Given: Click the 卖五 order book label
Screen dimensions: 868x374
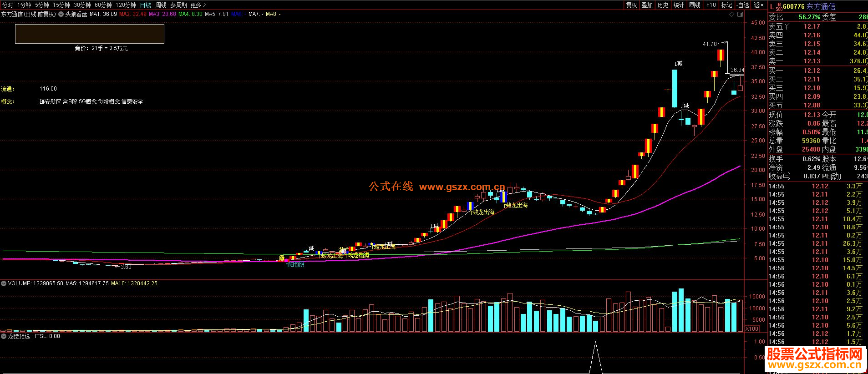Looking at the screenshot, I should point(776,26).
